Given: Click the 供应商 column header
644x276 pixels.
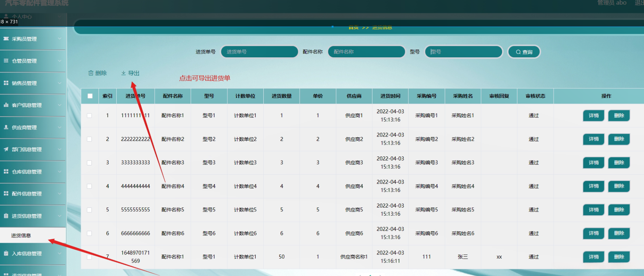Looking at the screenshot, I should (354, 96).
